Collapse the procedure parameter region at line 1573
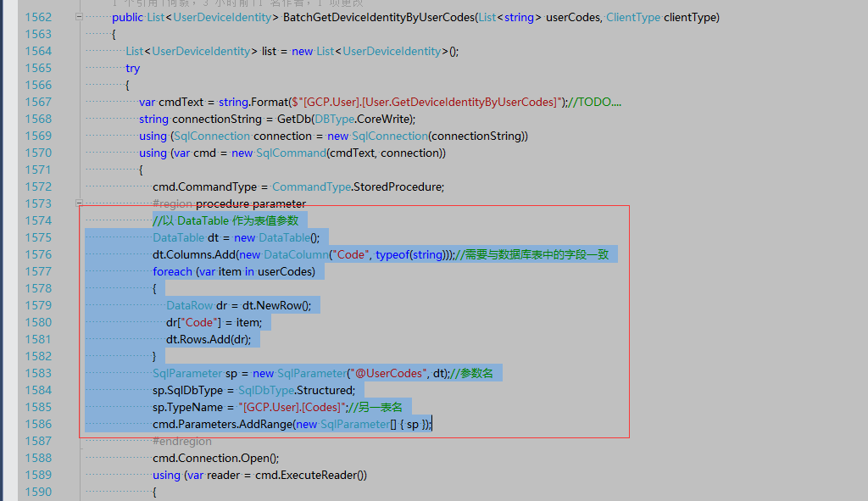 coord(79,203)
